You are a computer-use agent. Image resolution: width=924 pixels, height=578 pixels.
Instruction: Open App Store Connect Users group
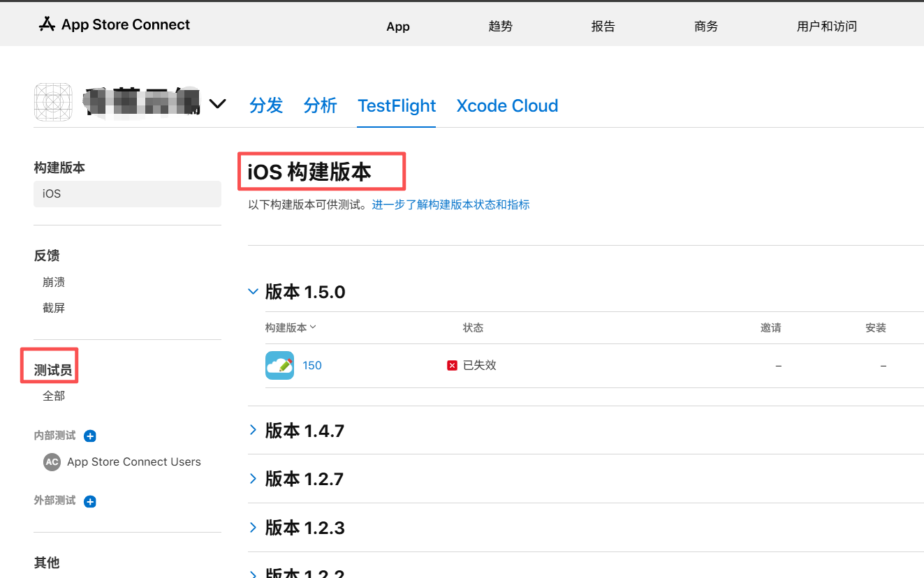point(134,462)
